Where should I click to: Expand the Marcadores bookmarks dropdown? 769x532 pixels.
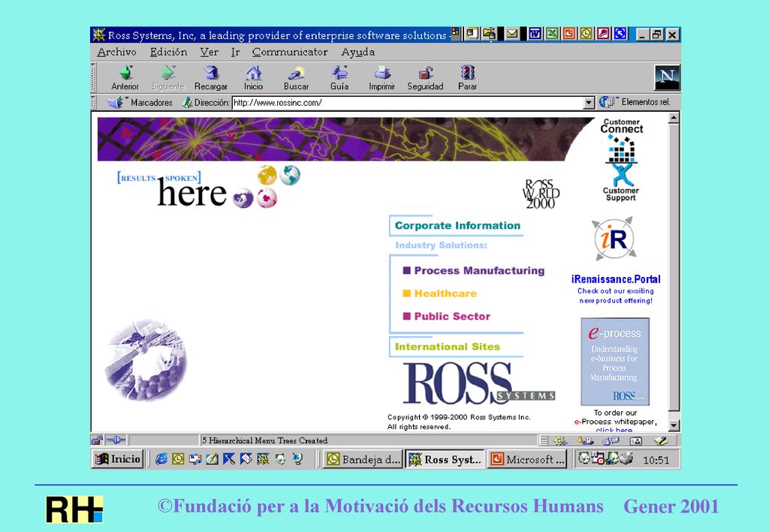[x=140, y=102]
